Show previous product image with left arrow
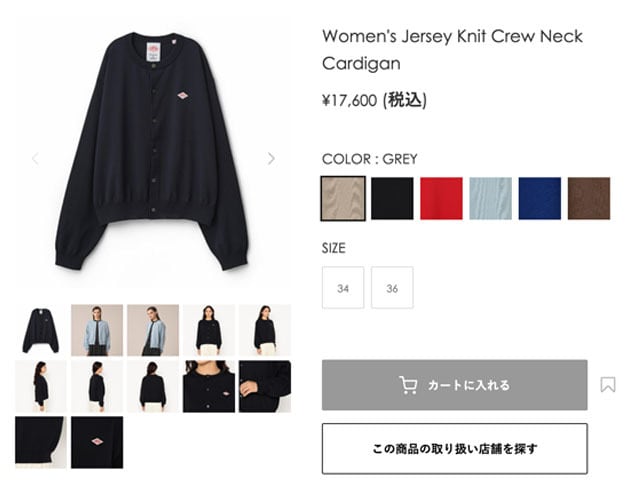The image size is (640, 480). [x=36, y=158]
